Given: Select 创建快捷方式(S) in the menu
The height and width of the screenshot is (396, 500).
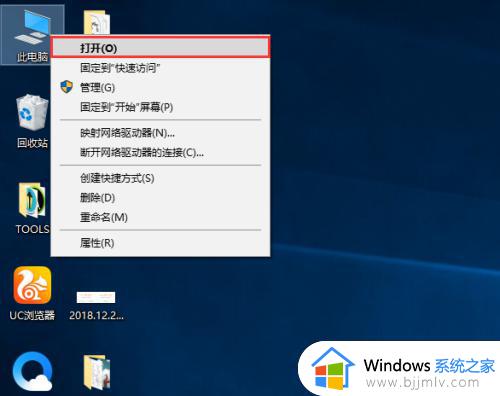Looking at the screenshot, I should coord(160,178).
